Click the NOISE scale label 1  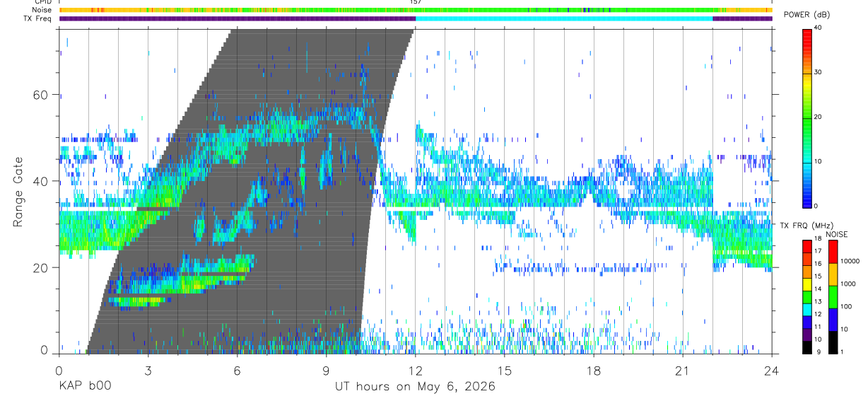tap(843, 352)
